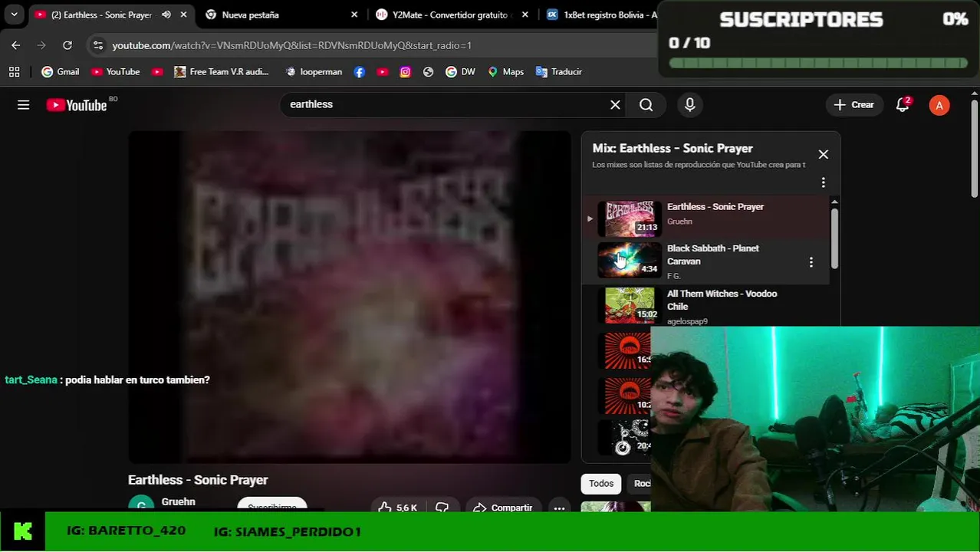Open the Free Team V.R audi... bookmark

pyautogui.click(x=221, y=71)
